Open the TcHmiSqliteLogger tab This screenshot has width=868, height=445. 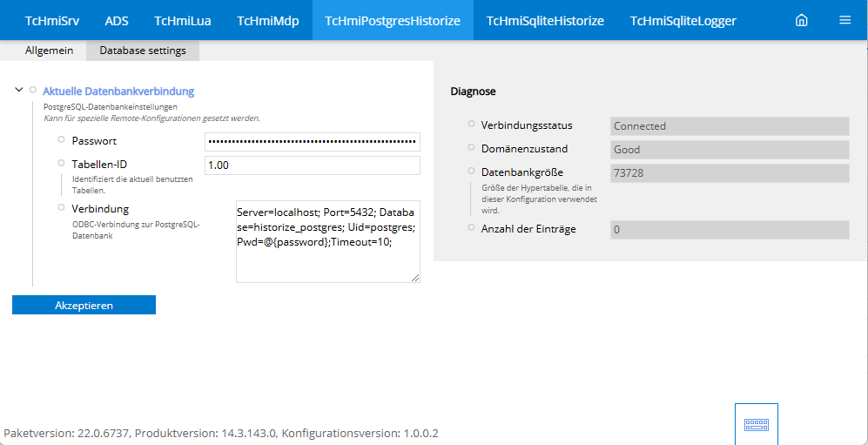click(x=683, y=21)
